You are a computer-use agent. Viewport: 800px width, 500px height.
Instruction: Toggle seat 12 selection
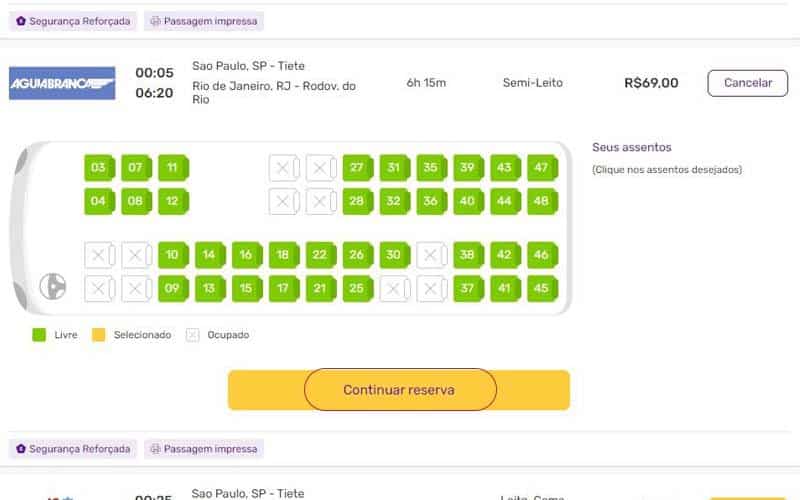tap(173, 201)
